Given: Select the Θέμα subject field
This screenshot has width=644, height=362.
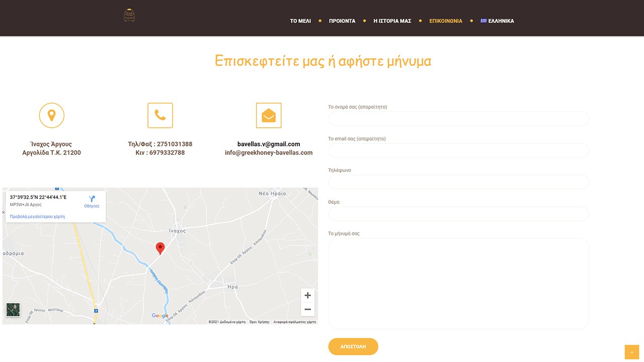Looking at the screenshot, I should [x=458, y=214].
